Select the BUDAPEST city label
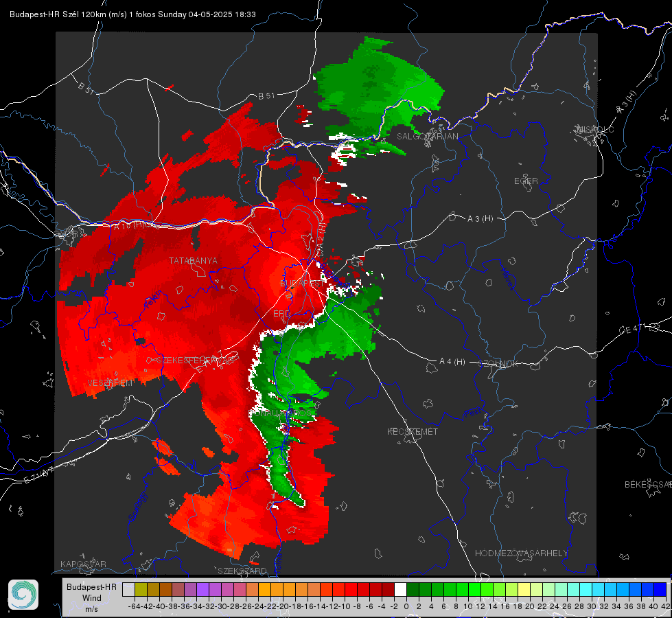The width and height of the screenshot is (672, 618). pos(302,284)
